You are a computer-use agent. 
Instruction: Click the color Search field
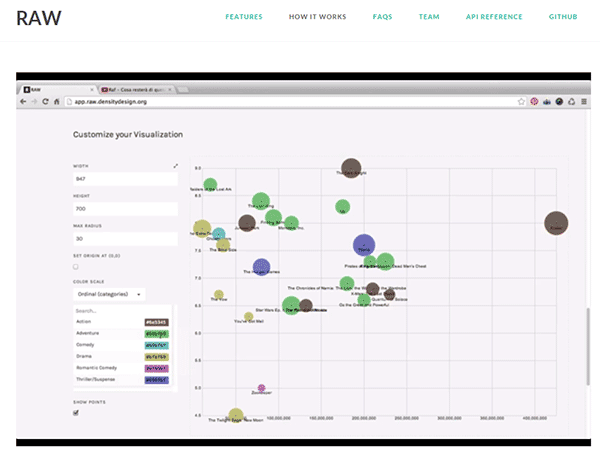point(122,311)
